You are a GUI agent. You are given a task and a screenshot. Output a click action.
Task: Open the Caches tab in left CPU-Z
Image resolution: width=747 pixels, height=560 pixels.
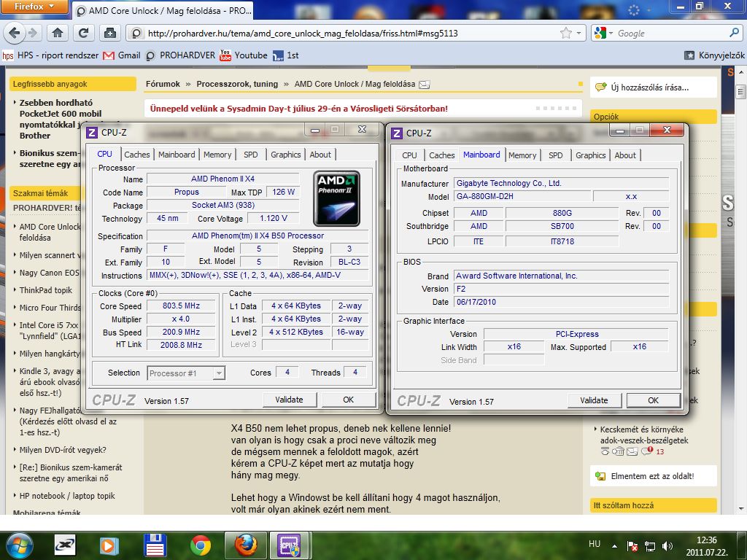(x=136, y=155)
